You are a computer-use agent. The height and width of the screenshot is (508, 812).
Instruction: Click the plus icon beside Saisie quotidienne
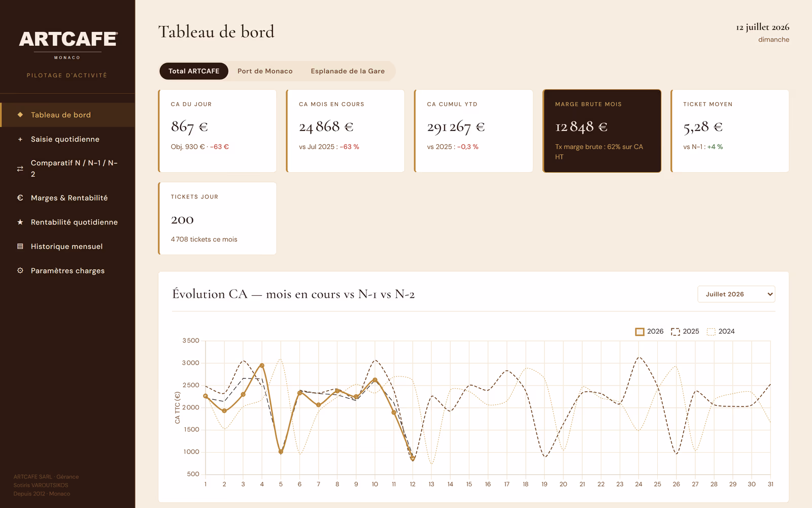(20, 139)
